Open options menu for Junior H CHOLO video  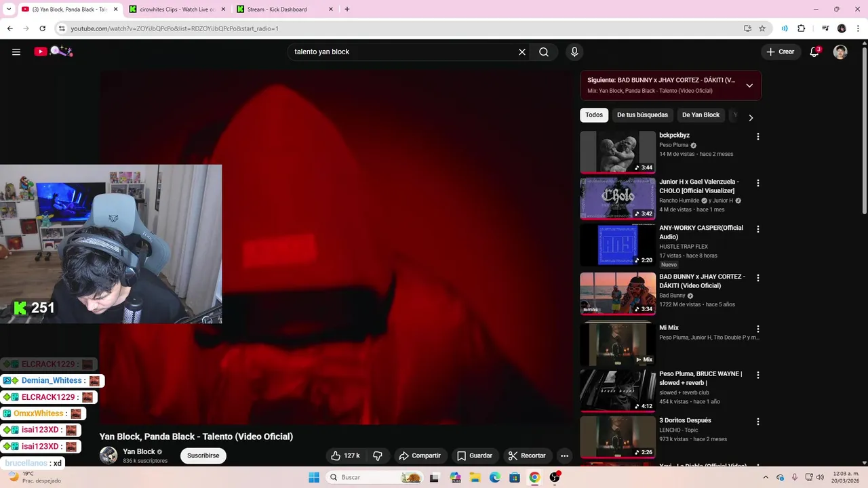(x=758, y=183)
